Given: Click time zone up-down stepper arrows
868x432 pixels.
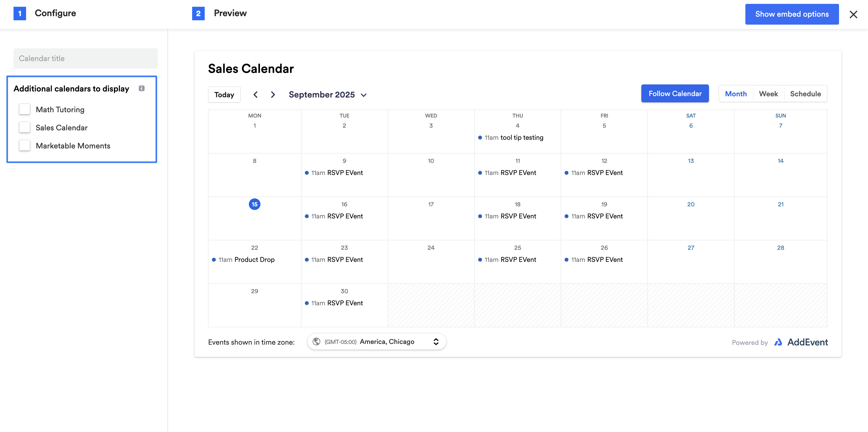Looking at the screenshot, I should [436, 342].
